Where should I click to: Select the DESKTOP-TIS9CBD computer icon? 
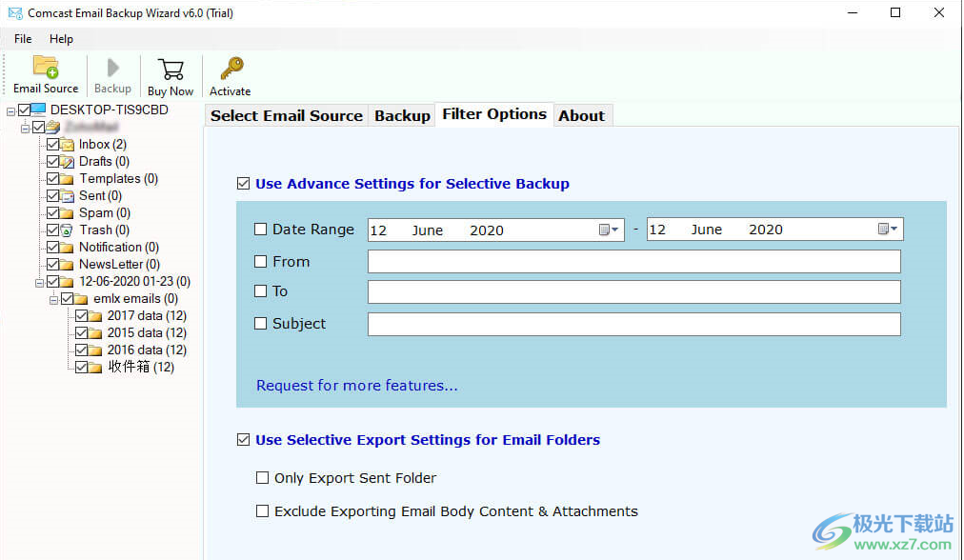39,110
